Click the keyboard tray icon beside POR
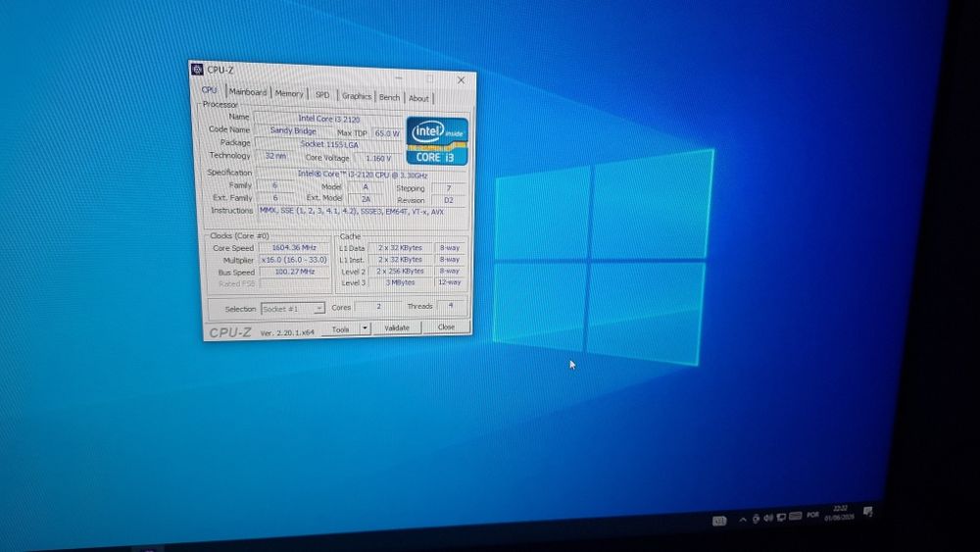The image size is (980, 552). pyautogui.click(x=795, y=516)
